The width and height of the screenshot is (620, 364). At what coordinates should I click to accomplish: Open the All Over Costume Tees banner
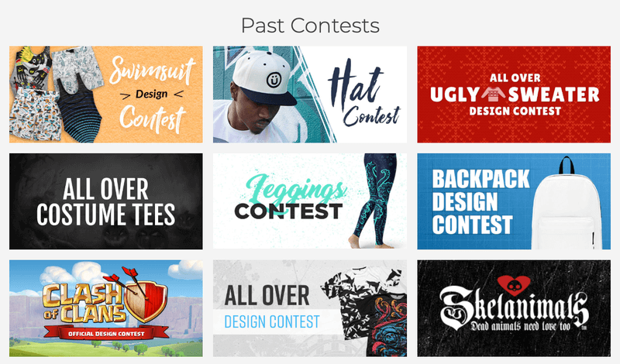(x=106, y=201)
